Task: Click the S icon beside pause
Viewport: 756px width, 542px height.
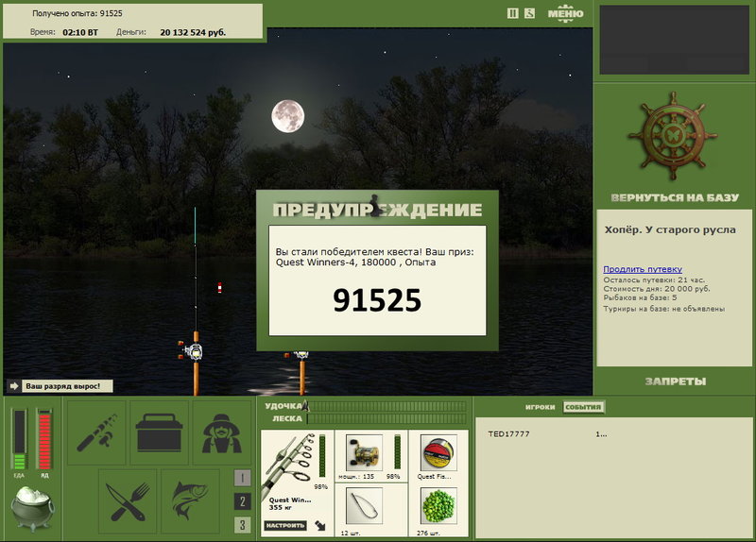Action: [x=529, y=13]
